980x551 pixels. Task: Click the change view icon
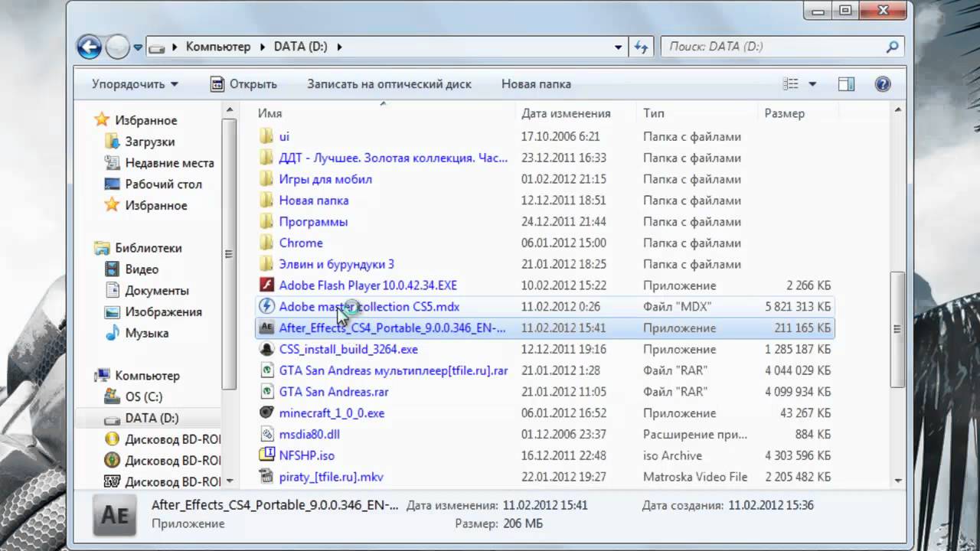click(791, 84)
